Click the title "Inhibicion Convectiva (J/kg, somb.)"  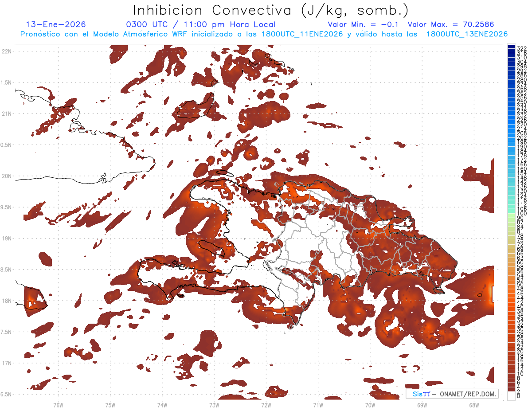pos(271,10)
